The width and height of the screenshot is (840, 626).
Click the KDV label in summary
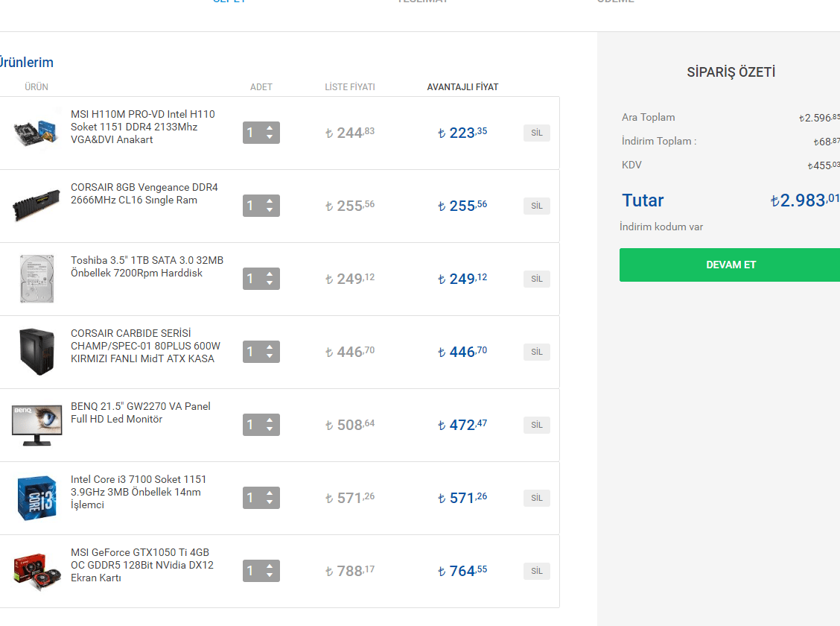[x=631, y=165]
